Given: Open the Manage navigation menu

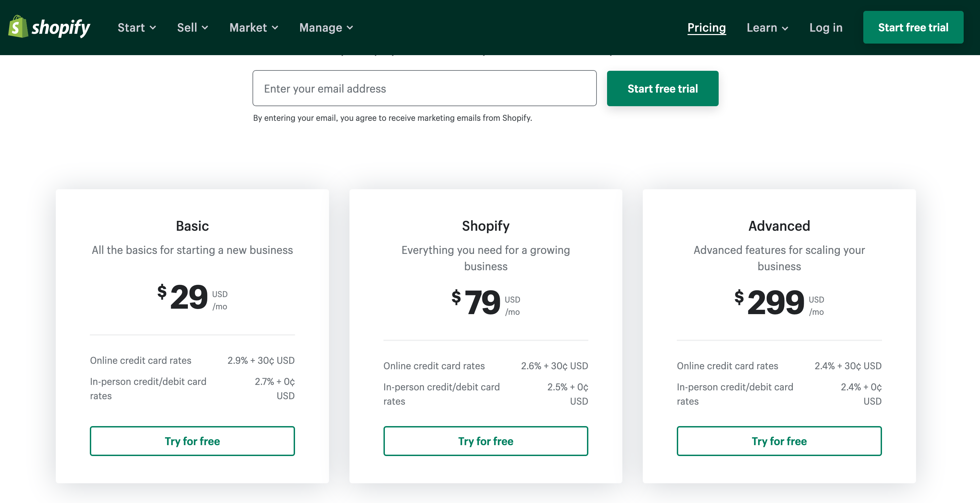Looking at the screenshot, I should [321, 27].
